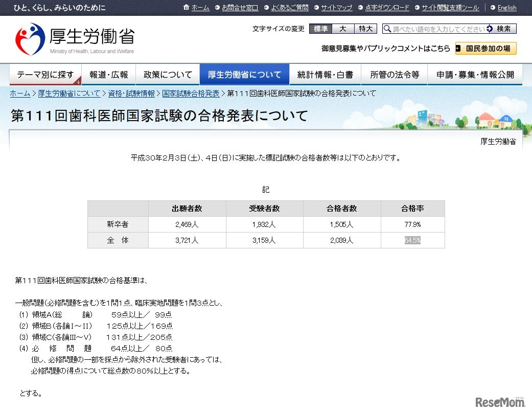
Task: Select 特大 text size
Action: tap(365, 29)
